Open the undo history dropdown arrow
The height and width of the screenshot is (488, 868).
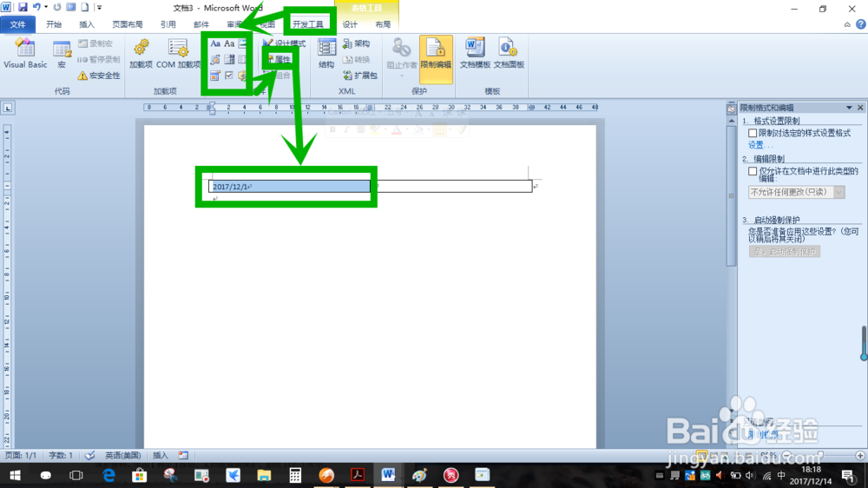tap(46, 7)
